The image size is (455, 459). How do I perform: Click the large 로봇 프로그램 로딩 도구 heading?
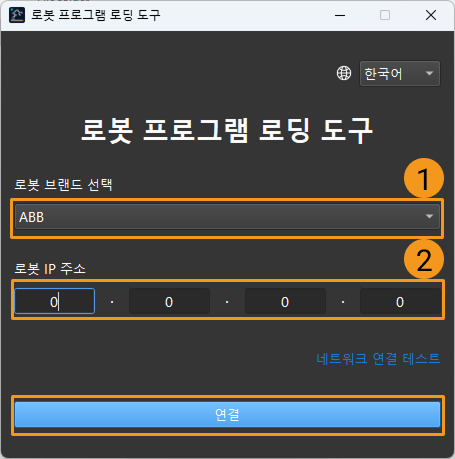pos(227,130)
